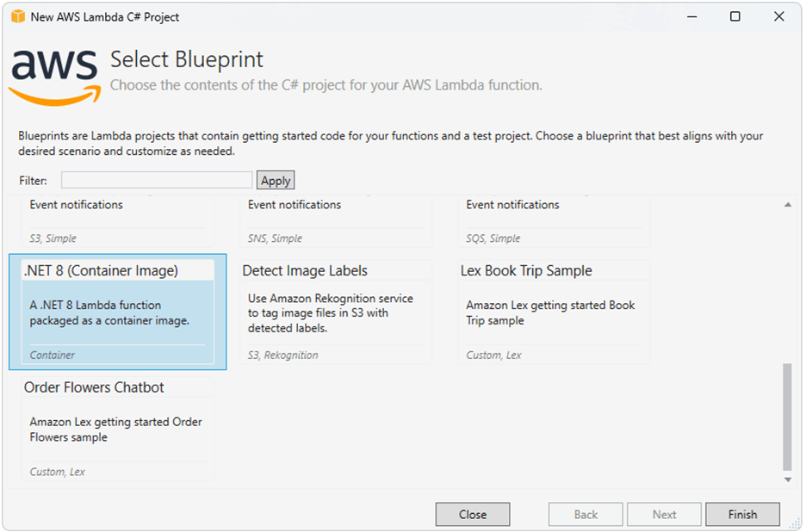Click the Next button

click(x=664, y=514)
